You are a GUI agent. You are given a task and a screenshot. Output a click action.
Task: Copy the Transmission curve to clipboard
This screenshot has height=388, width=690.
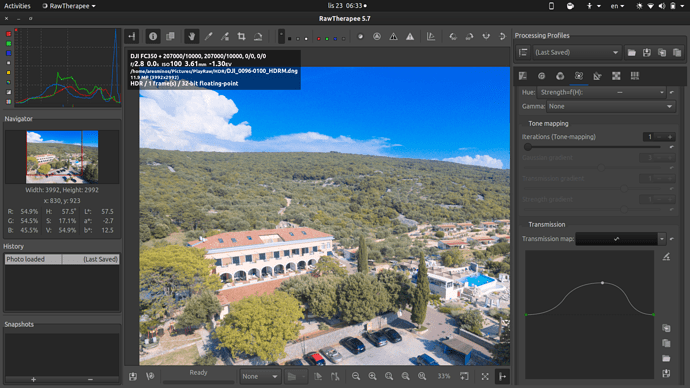click(666, 328)
